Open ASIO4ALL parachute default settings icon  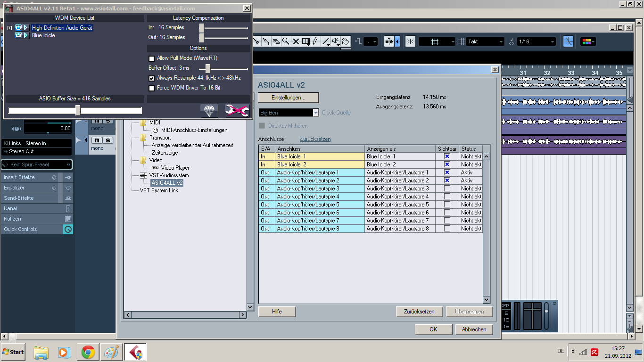click(209, 111)
